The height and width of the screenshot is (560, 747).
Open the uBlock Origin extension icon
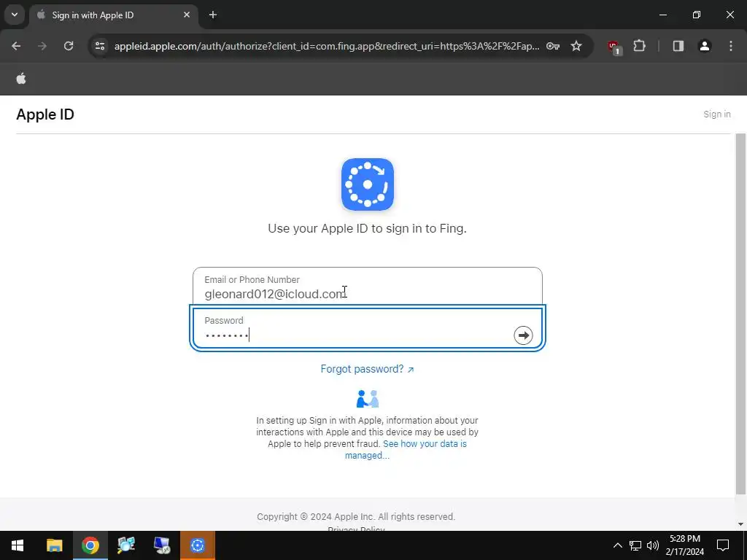614,47
